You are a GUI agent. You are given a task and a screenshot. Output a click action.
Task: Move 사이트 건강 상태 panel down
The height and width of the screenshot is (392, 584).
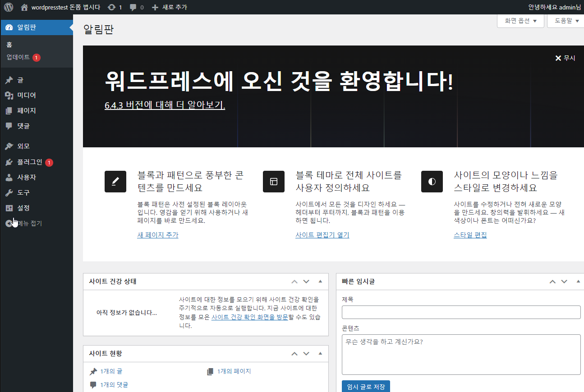[x=306, y=282]
